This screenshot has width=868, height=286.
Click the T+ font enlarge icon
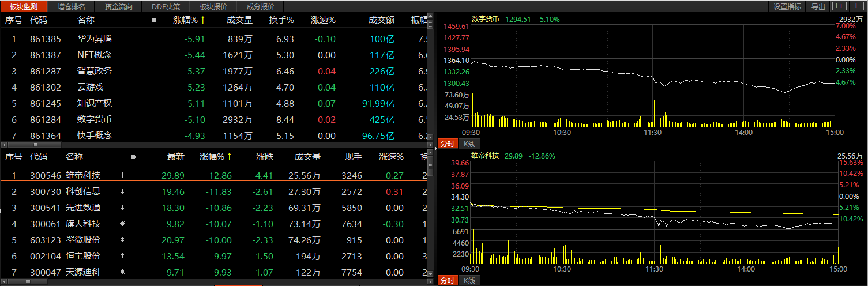[x=839, y=6]
